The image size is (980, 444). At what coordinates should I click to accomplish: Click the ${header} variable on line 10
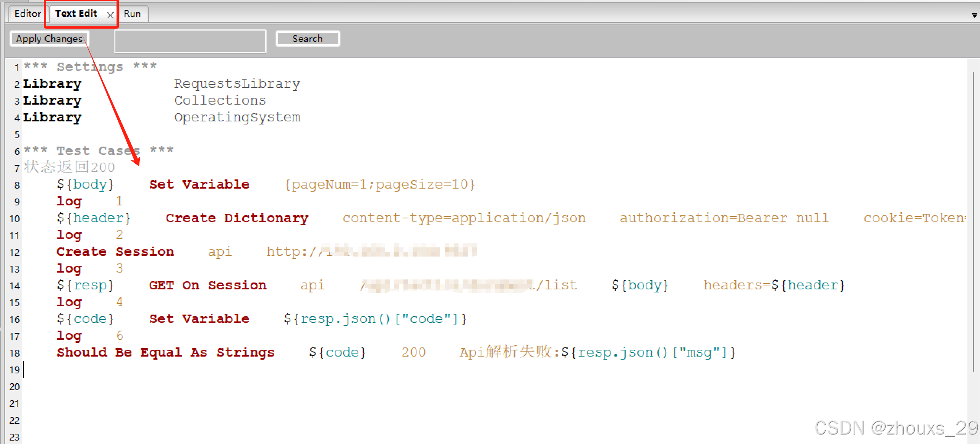pos(94,218)
